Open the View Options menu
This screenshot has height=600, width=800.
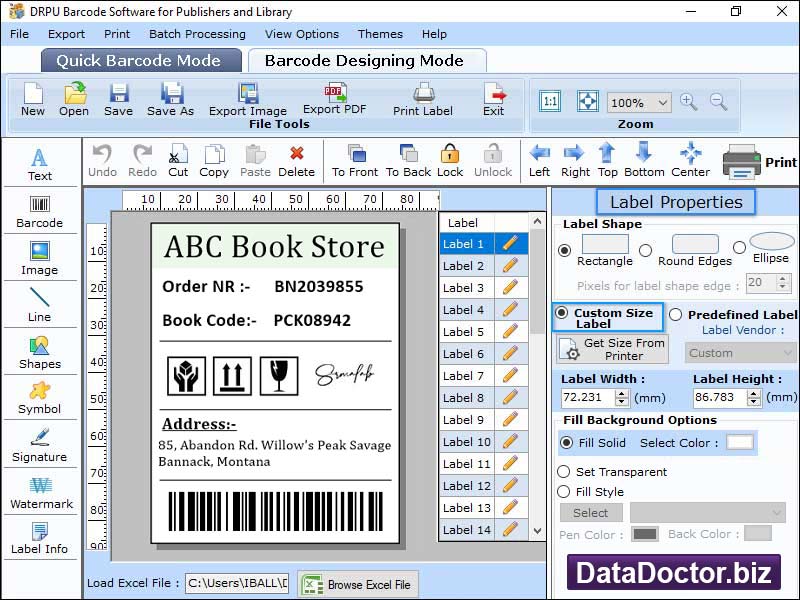click(x=302, y=34)
